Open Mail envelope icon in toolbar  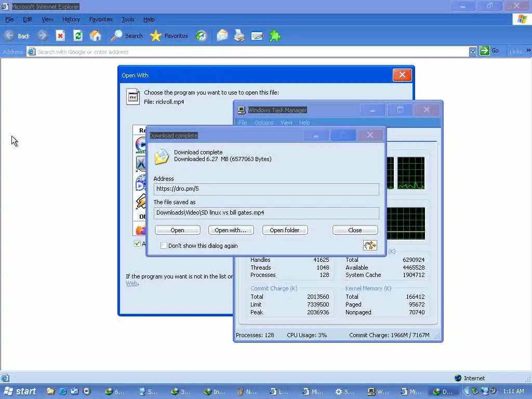click(222, 36)
